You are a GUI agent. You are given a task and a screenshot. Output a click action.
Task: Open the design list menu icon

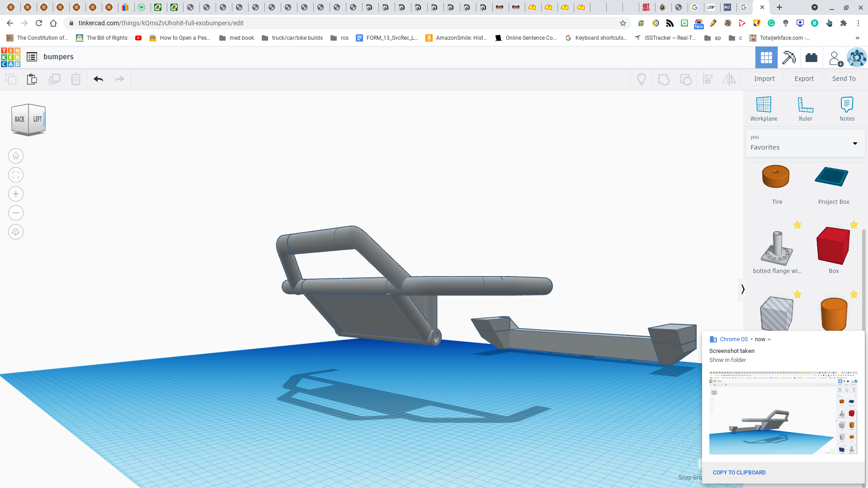tap(32, 57)
